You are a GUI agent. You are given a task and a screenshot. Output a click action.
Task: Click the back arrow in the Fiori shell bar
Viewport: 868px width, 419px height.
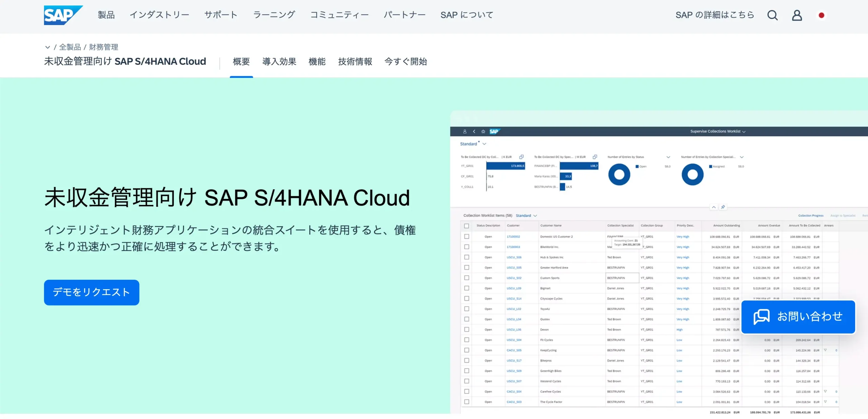(474, 132)
